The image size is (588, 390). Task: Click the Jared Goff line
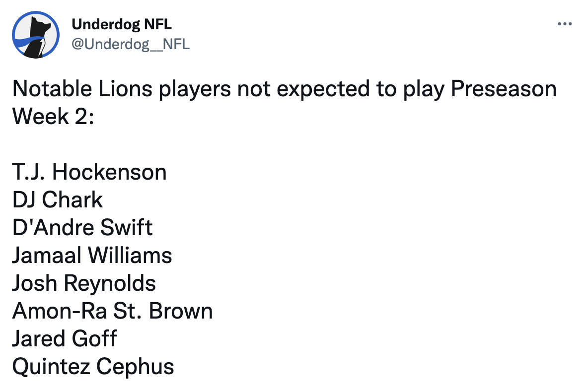point(65,339)
